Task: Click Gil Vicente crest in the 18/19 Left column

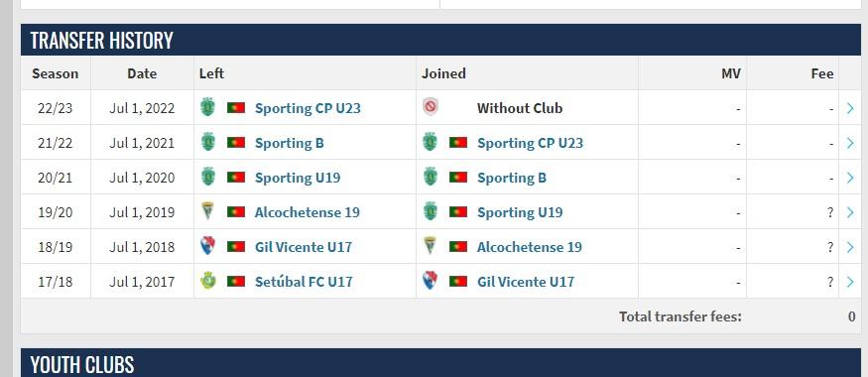Action: pos(207,246)
